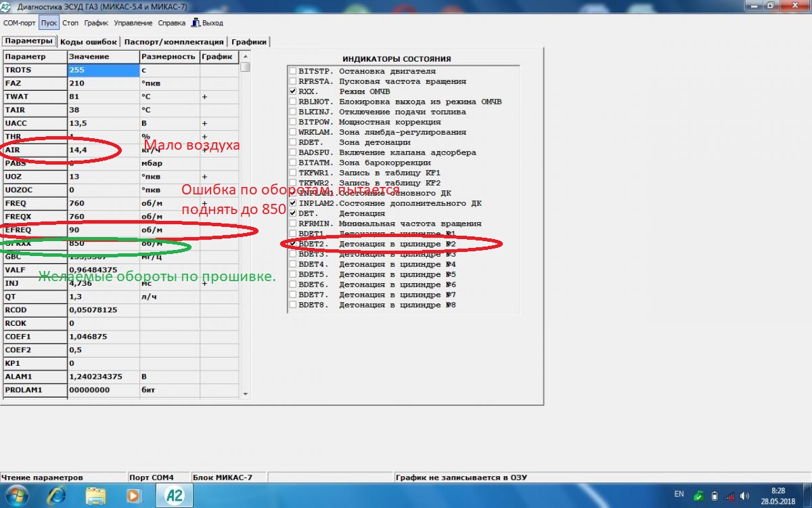
Task: Click the TWAT graph plus cell
Action: point(219,97)
